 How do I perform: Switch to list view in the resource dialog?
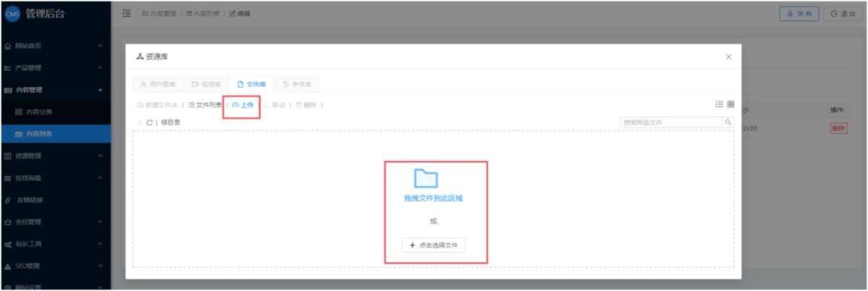pyautogui.click(x=719, y=104)
